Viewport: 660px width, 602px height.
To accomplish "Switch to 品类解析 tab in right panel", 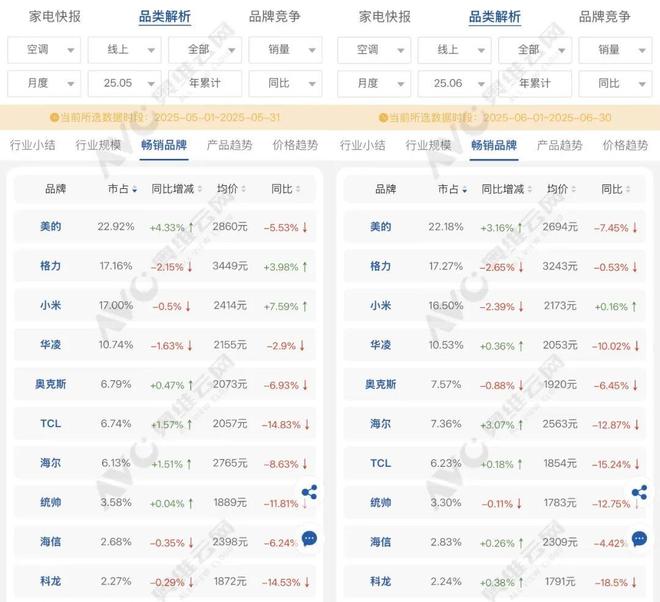I will pyautogui.click(x=495, y=17).
